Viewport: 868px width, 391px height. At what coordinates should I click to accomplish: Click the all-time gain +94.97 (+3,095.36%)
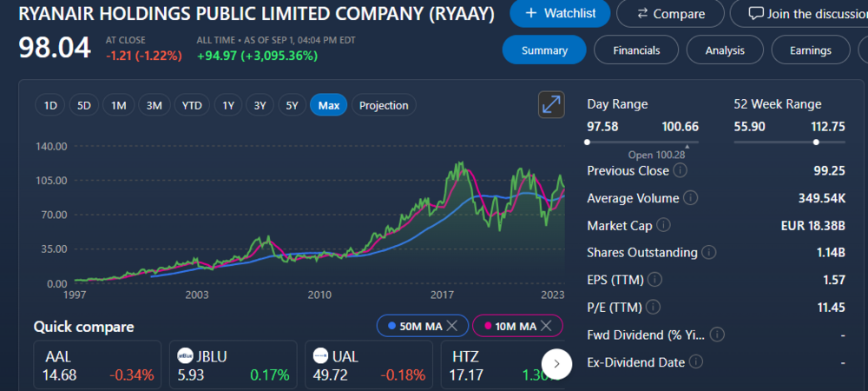(x=258, y=56)
